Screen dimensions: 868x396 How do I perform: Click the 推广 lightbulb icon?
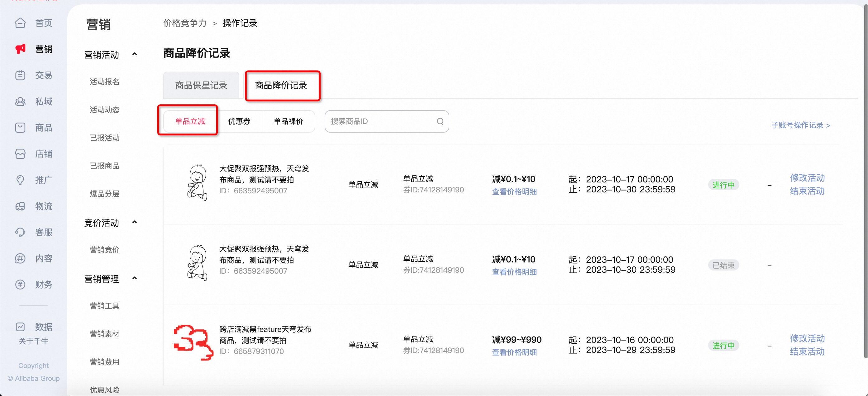20,180
